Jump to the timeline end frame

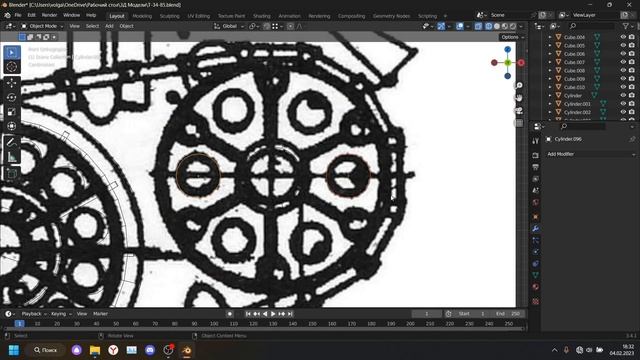coord(290,314)
